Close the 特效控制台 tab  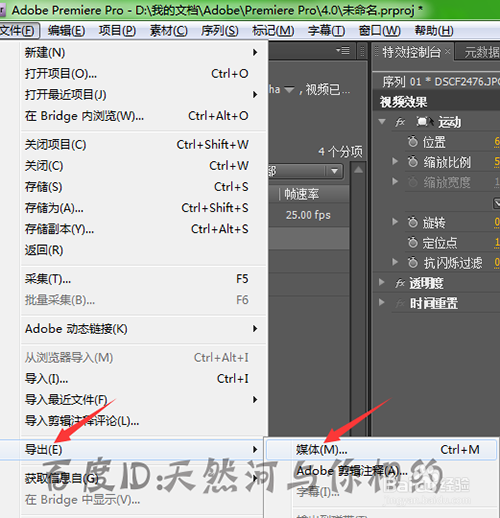447,52
